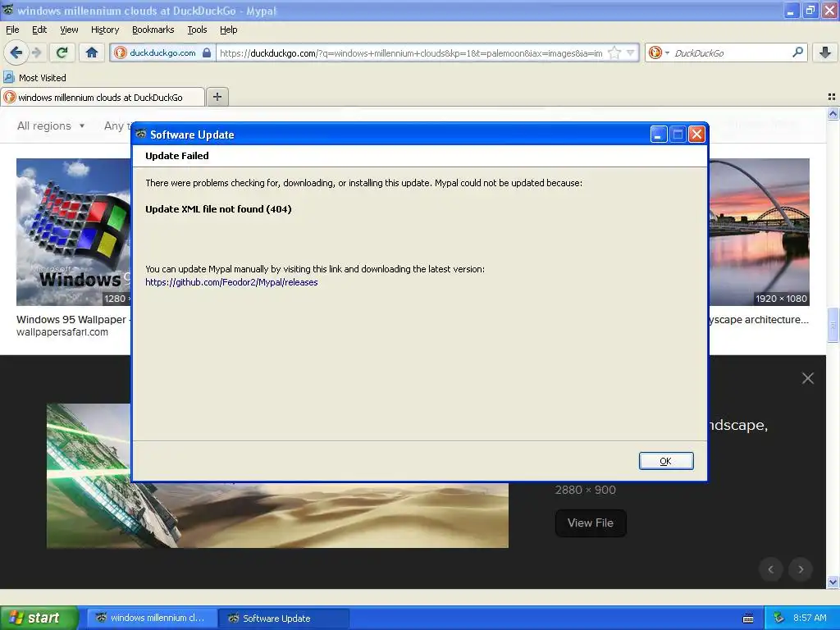Switch to the windows millennium taskbar button

click(x=152, y=618)
